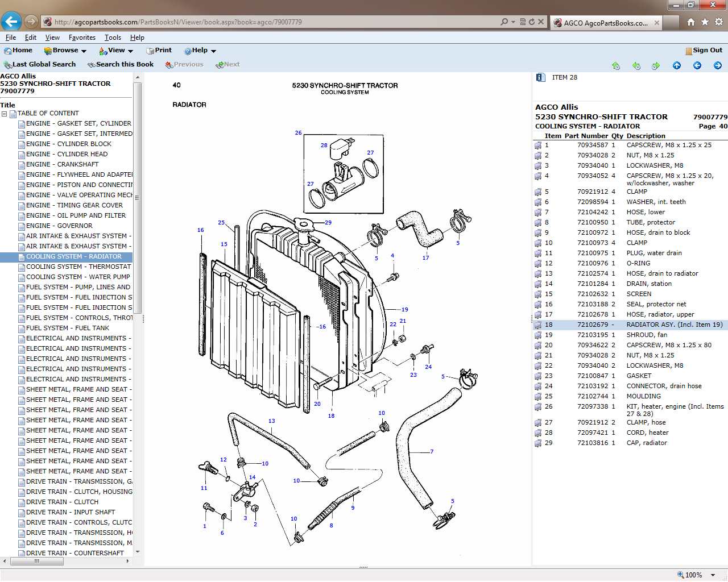Go to Home in the toolbar
Image resolution: width=728 pixels, height=582 pixels.
[18, 51]
